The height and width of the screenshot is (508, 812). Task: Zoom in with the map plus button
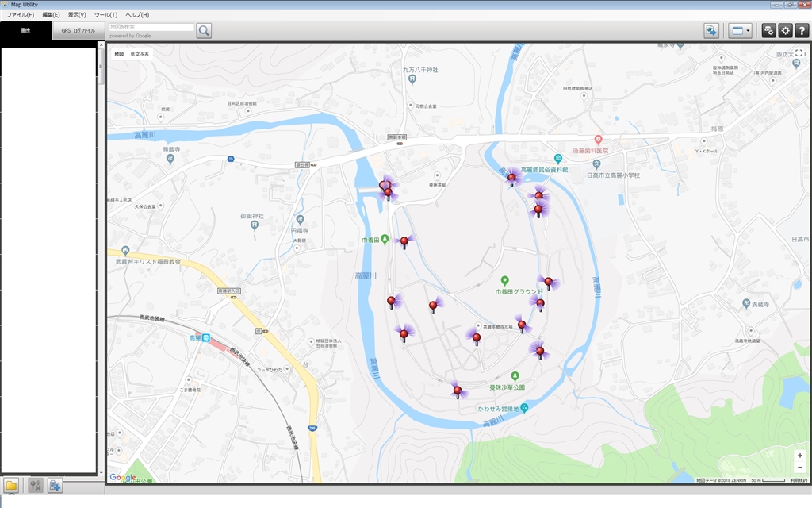pyautogui.click(x=800, y=456)
